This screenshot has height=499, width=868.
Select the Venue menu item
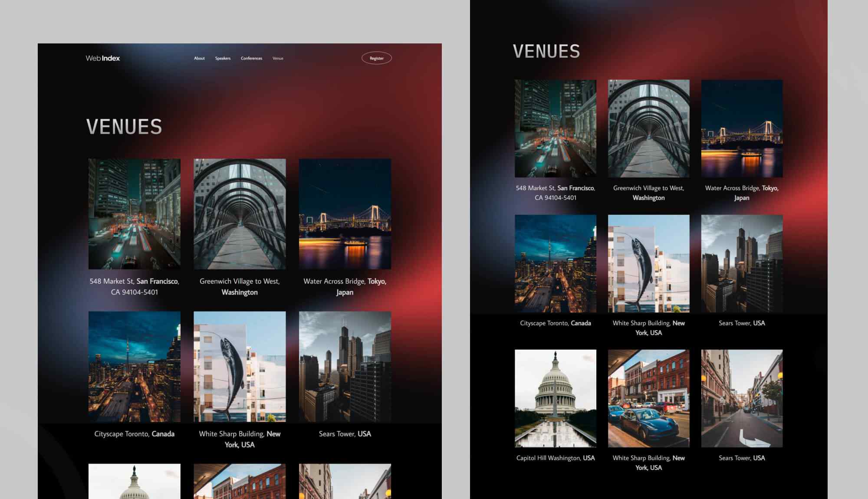[278, 58]
